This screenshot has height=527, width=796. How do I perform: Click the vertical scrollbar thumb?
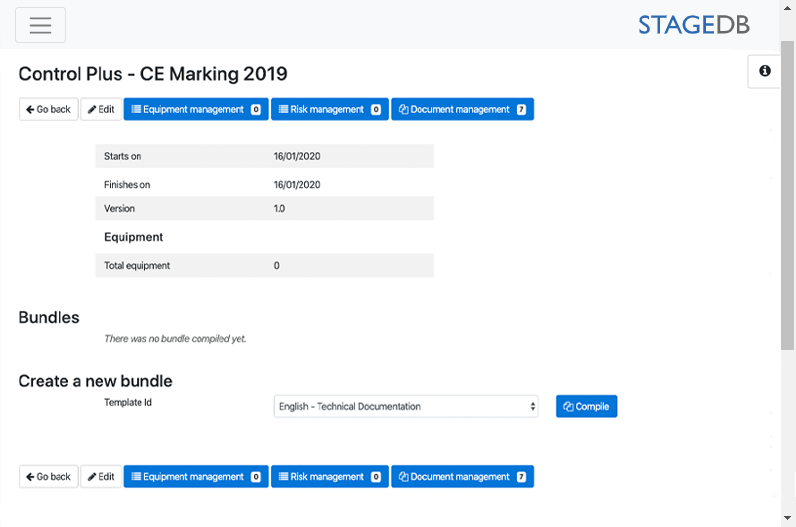point(787,195)
